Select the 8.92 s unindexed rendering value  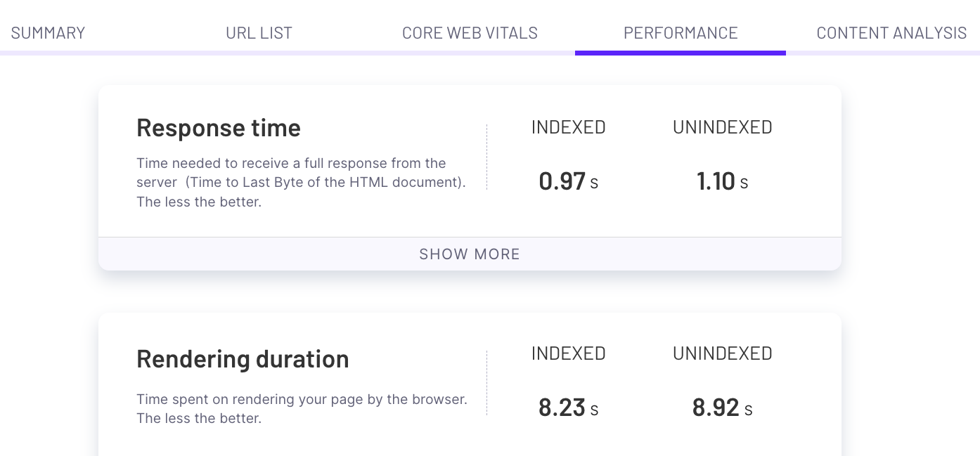tap(722, 408)
